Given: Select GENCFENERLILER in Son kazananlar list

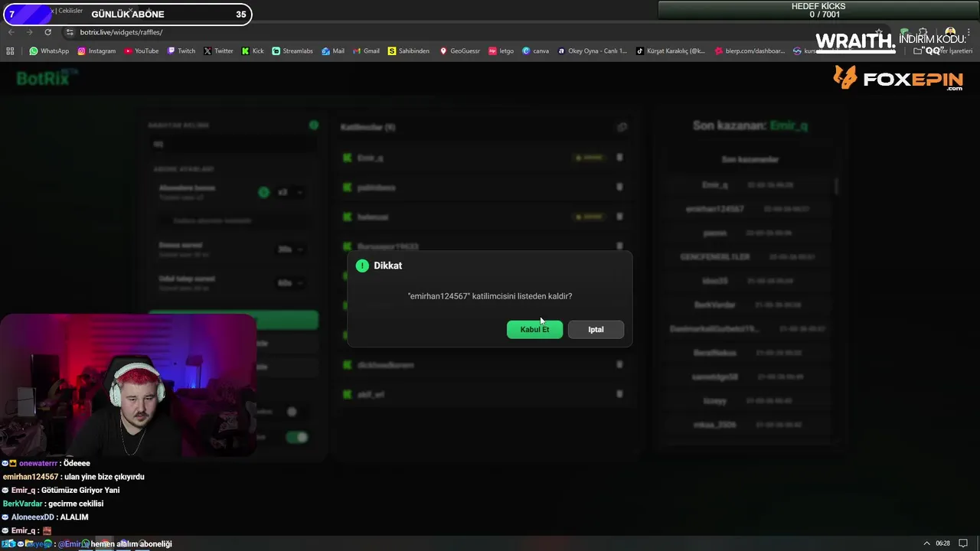Looking at the screenshot, I should (715, 257).
